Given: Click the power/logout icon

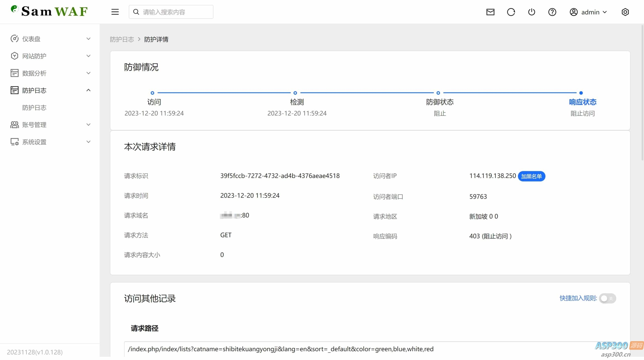Looking at the screenshot, I should pyautogui.click(x=532, y=12).
